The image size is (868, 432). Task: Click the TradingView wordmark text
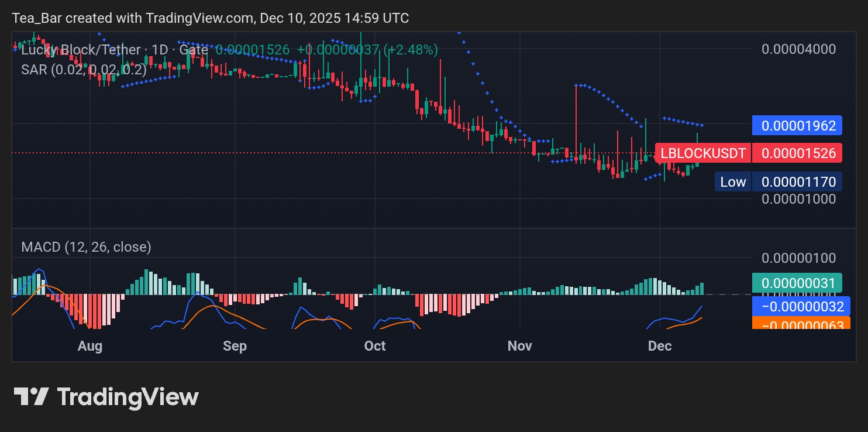128,397
